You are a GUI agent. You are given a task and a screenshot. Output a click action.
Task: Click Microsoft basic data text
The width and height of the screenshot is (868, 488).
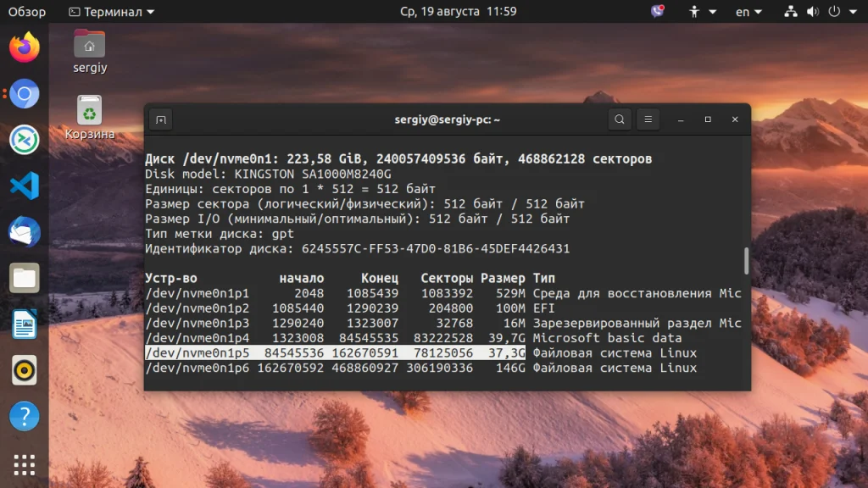pos(607,338)
